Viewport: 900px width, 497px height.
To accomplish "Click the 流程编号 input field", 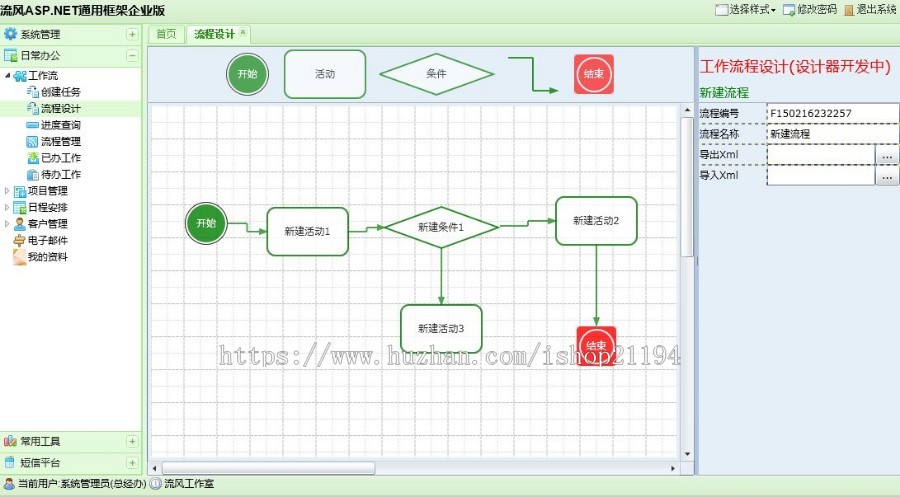I will point(833,113).
